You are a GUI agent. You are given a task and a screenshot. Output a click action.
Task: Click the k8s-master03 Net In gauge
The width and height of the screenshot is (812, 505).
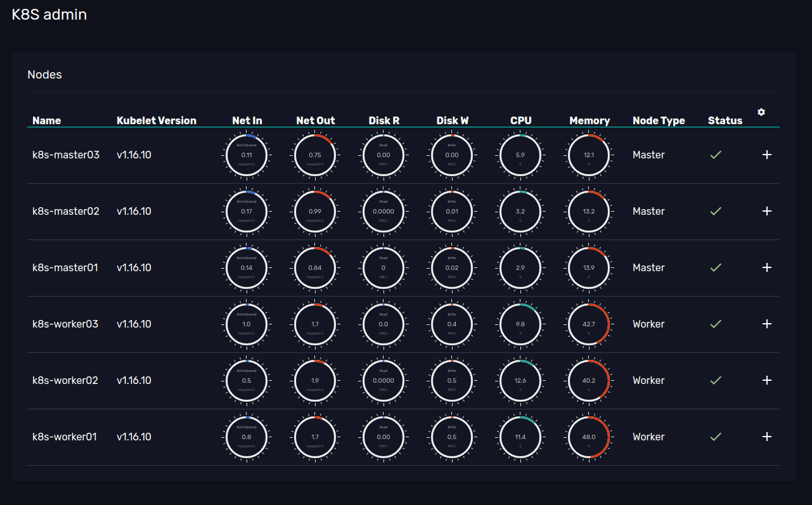(247, 155)
